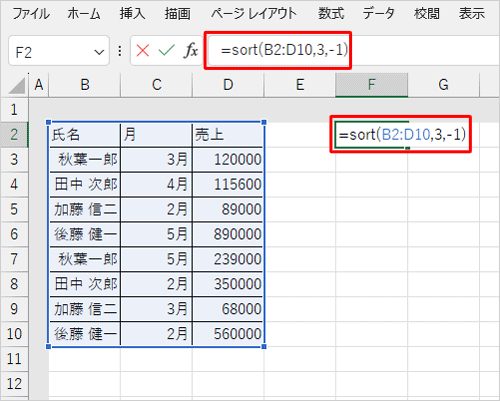Cancel formula entry with the red X icon
The image size is (500, 401).
tap(143, 51)
